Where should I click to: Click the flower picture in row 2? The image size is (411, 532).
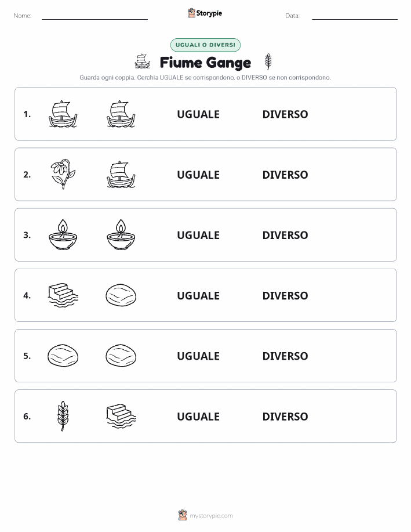tap(63, 175)
